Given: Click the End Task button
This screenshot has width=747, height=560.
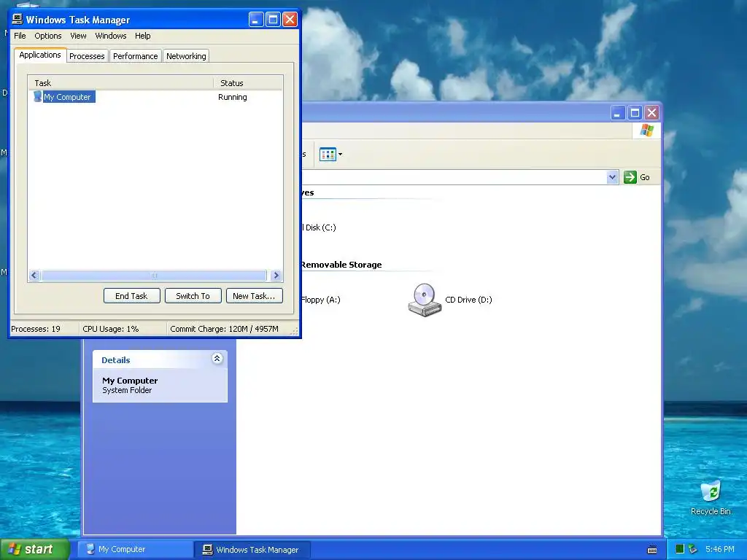Looking at the screenshot, I should [x=131, y=296].
